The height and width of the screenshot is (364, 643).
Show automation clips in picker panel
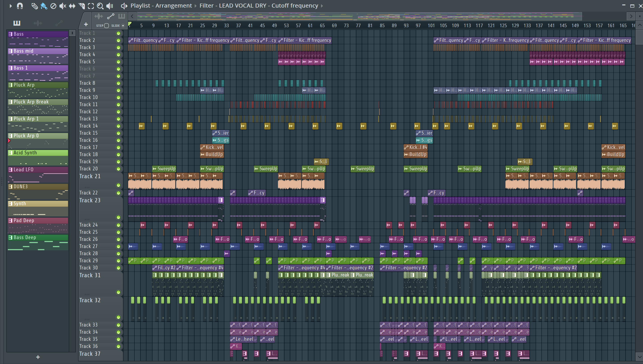coord(59,23)
